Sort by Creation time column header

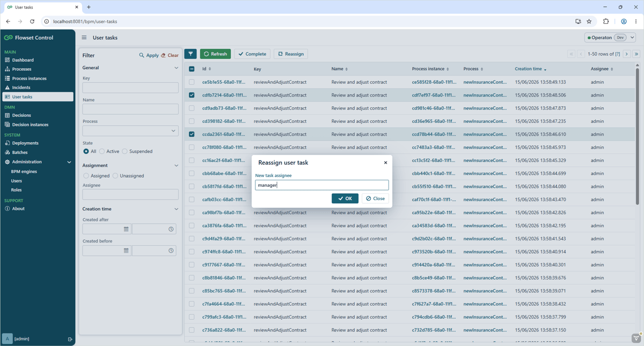coord(530,69)
